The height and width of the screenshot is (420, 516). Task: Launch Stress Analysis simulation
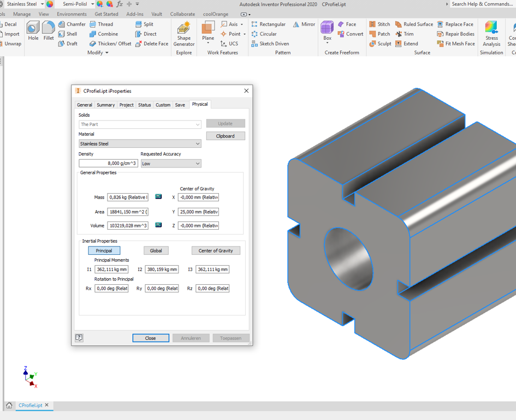pos(491,33)
